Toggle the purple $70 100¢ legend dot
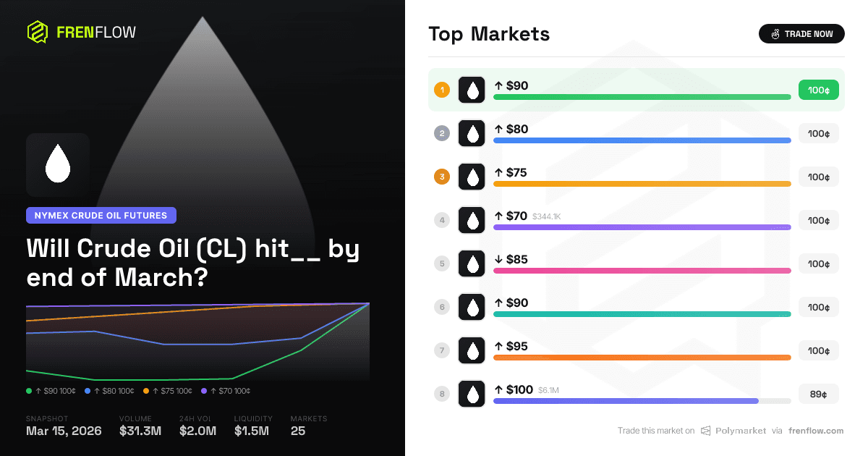The height and width of the screenshot is (456, 868). 205,390
